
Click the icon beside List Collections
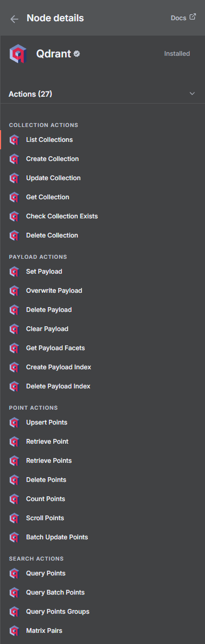tap(14, 140)
